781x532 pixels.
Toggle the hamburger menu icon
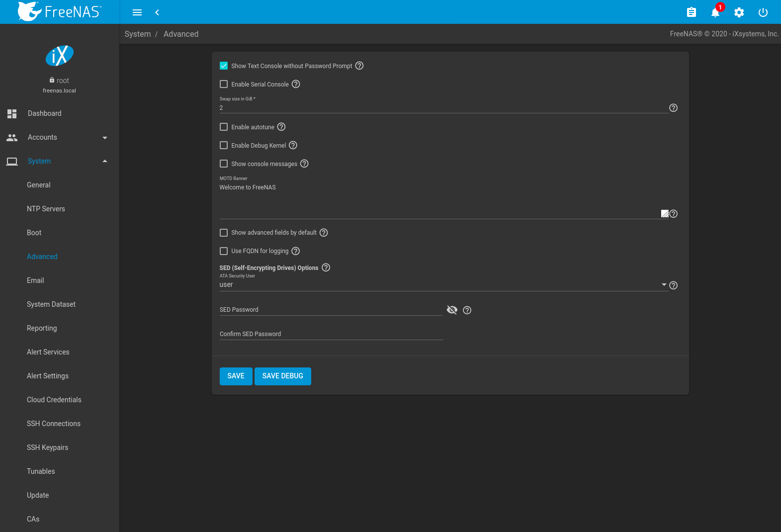click(137, 12)
